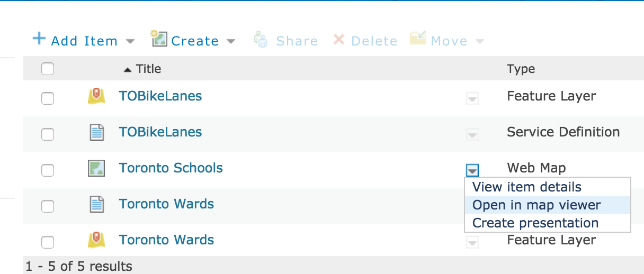Click the Toronto Wards feature layer icon
The width and height of the screenshot is (644, 274).
click(x=96, y=240)
